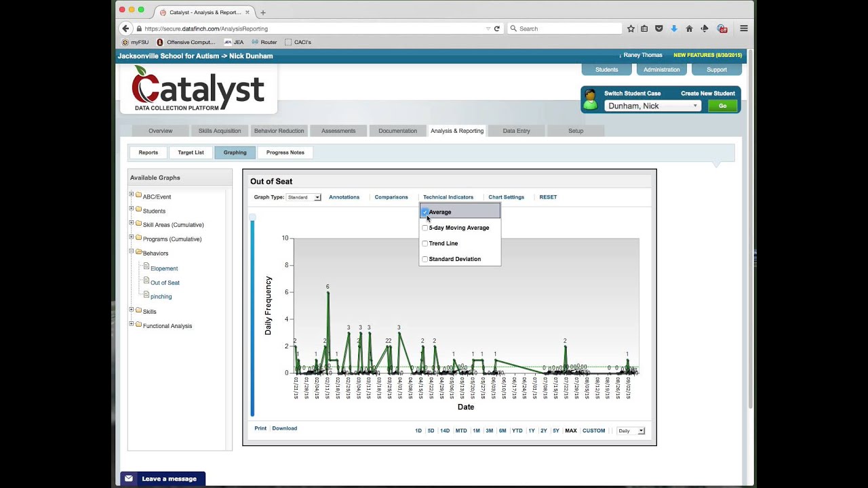Open a new browser tab with plus
Viewport: 868px width, 488px height.
click(263, 12)
